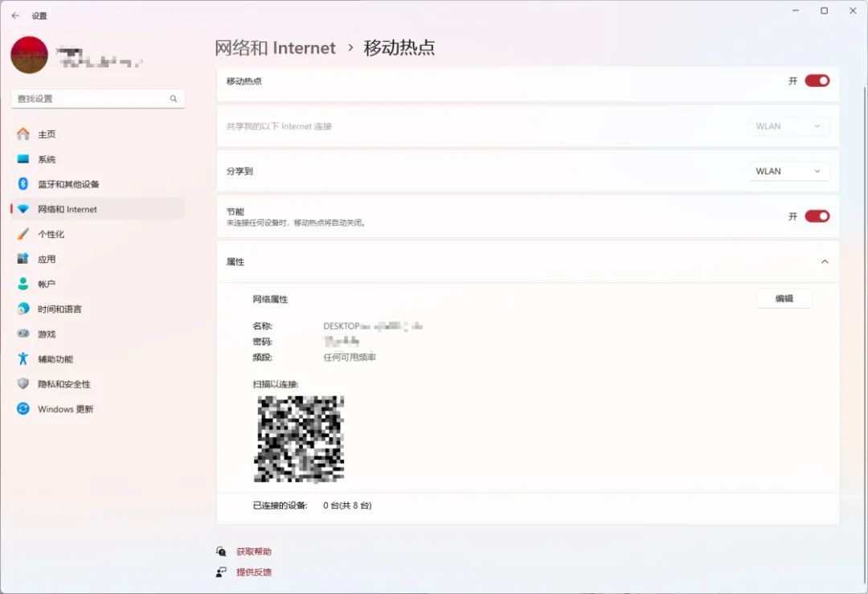Click the 网络属性 heading
868x594 pixels.
click(270, 299)
